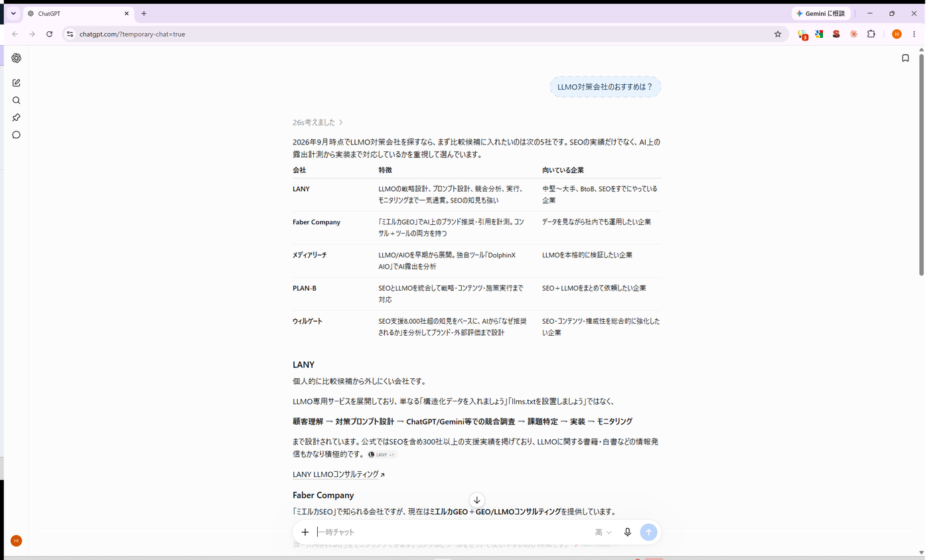Screen dimensions: 929x560
Task: Go forward in browser history
Action: tap(32, 34)
